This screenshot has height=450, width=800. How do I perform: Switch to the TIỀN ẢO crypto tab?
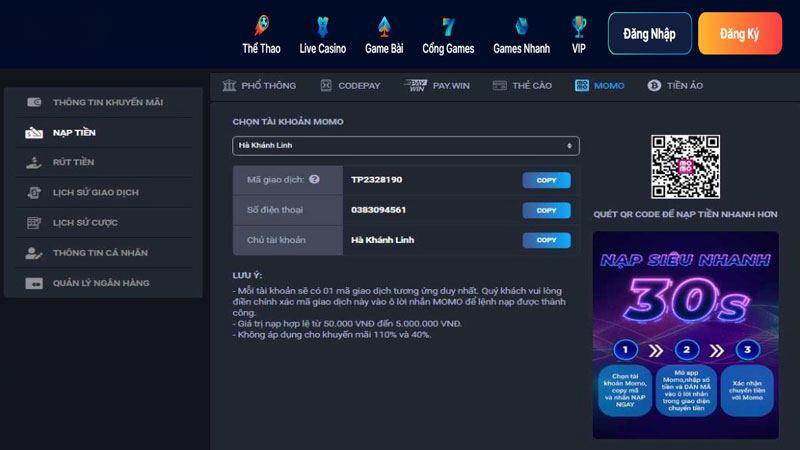[675, 86]
